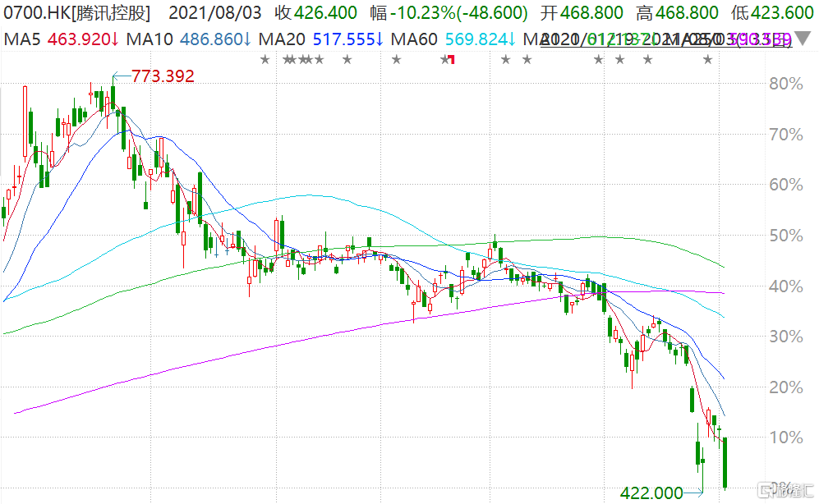Click the 773.392 peak price label
Image resolution: width=819 pixels, height=504 pixels.
(163, 76)
